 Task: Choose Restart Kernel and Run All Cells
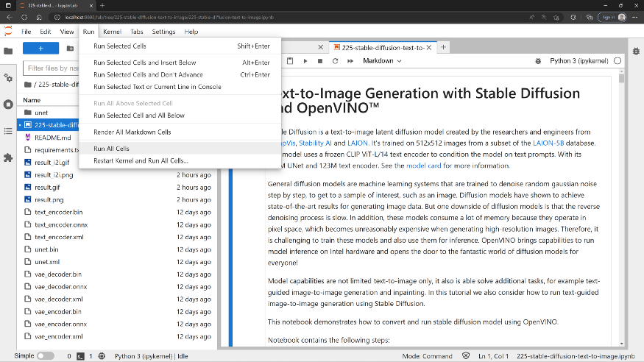[x=141, y=160]
